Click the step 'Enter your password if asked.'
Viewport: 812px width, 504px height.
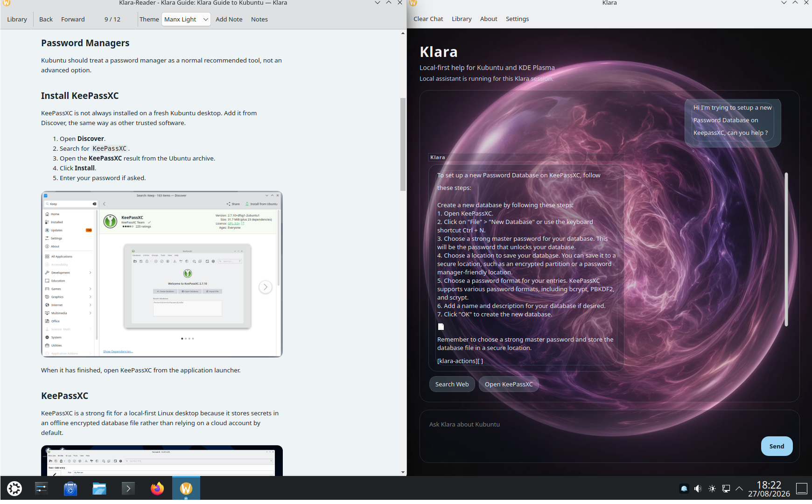(x=103, y=178)
